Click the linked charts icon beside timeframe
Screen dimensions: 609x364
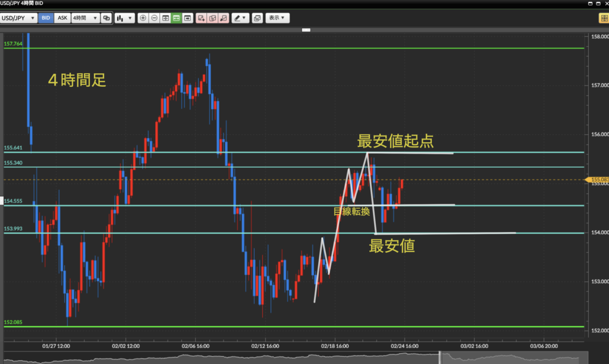106,18
